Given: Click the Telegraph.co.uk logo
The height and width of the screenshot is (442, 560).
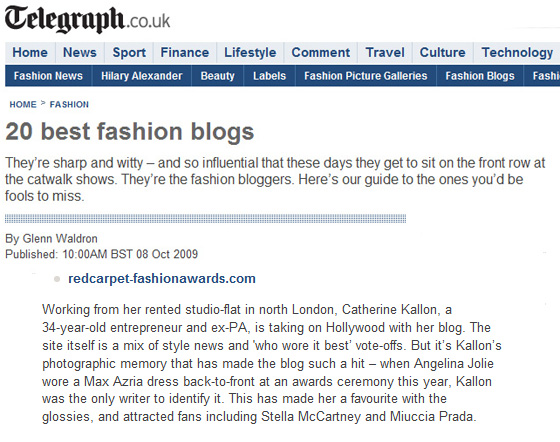Looking at the screenshot, I should coord(88,19).
